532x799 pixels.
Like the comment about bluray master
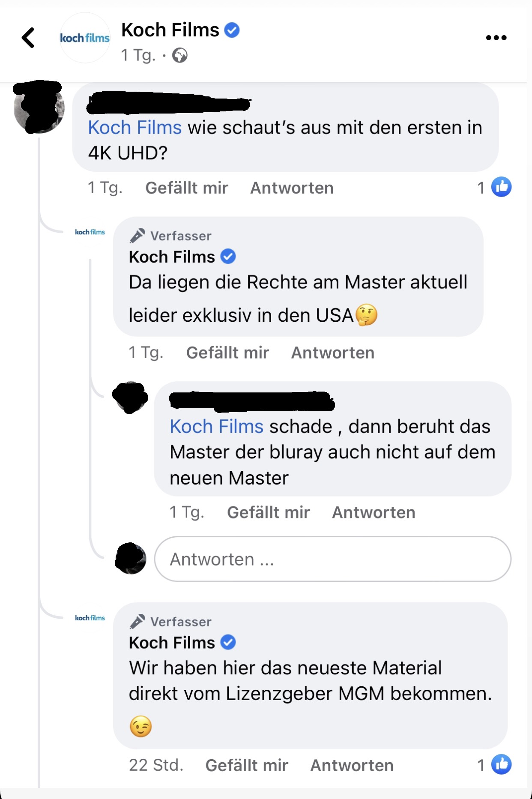[269, 512]
